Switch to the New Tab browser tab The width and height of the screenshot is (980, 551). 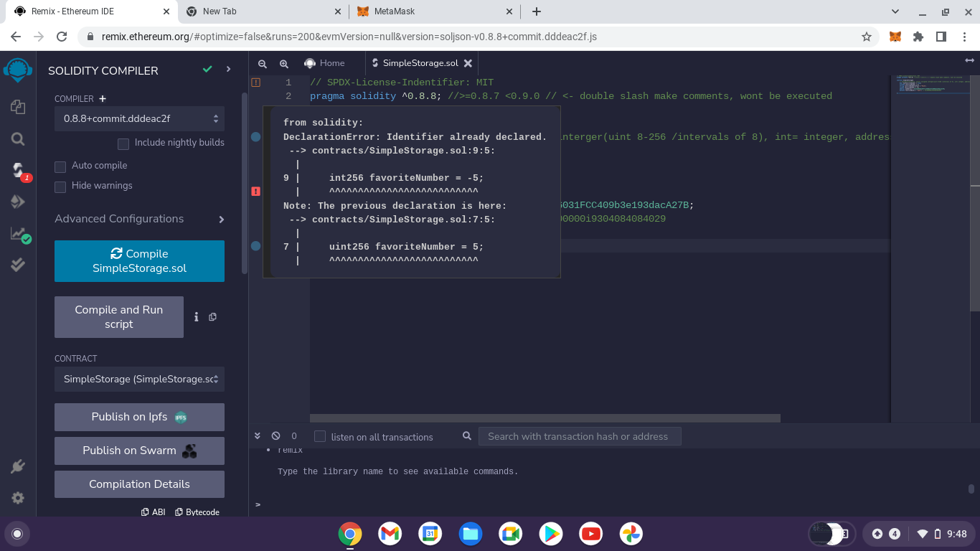click(263, 11)
